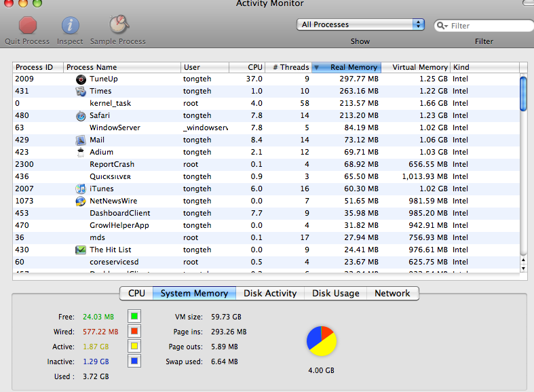Sort by Process ID column header

38,67
